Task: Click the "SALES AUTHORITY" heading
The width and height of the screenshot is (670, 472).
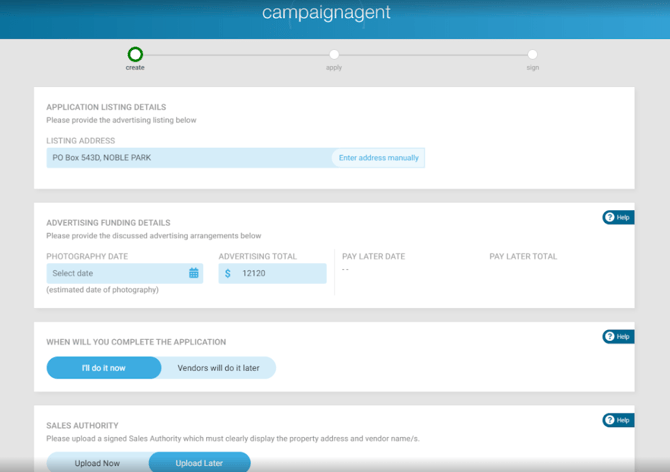Action: tap(82, 425)
